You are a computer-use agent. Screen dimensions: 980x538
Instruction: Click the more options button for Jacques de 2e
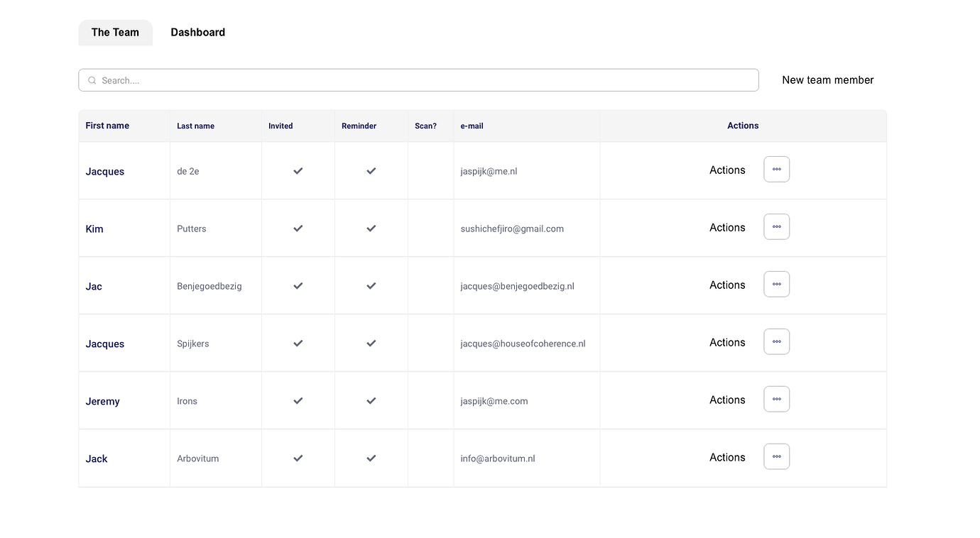point(776,170)
